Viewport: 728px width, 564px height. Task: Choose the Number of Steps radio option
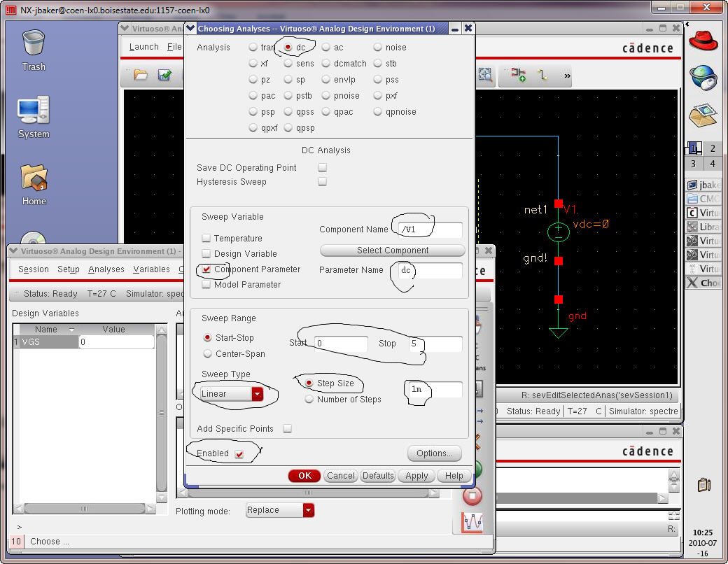pyautogui.click(x=309, y=400)
